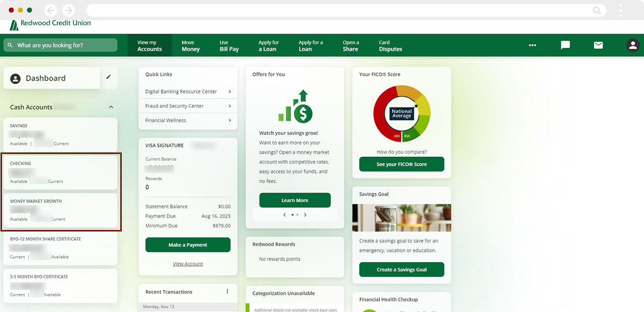Click the 'Monday, Nov 13' date row

[188, 306]
